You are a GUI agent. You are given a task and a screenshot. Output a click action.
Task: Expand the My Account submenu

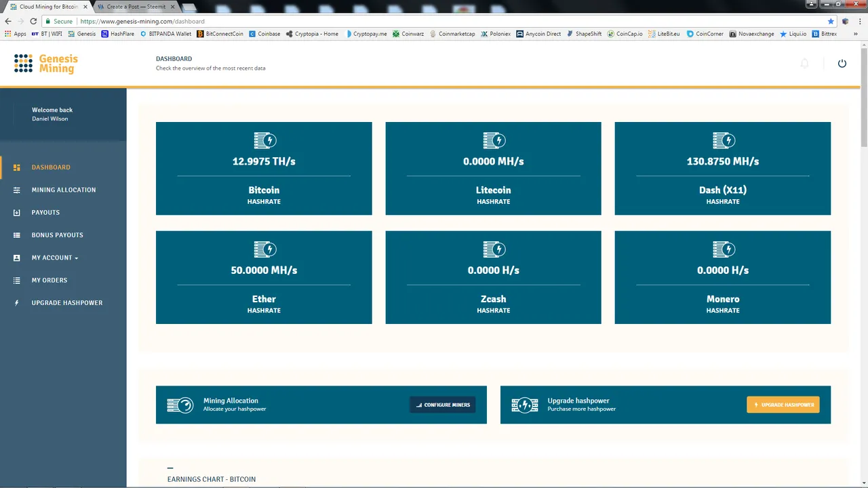click(x=55, y=258)
